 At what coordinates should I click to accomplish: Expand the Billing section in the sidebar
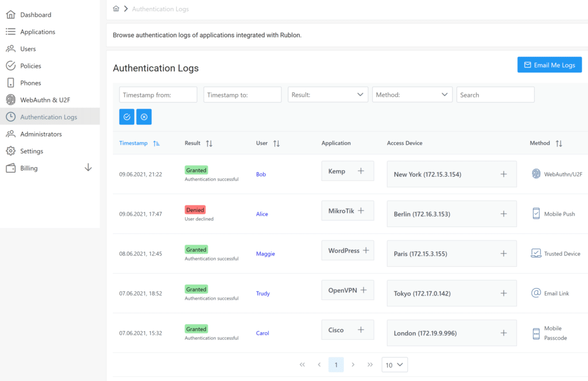(88, 167)
